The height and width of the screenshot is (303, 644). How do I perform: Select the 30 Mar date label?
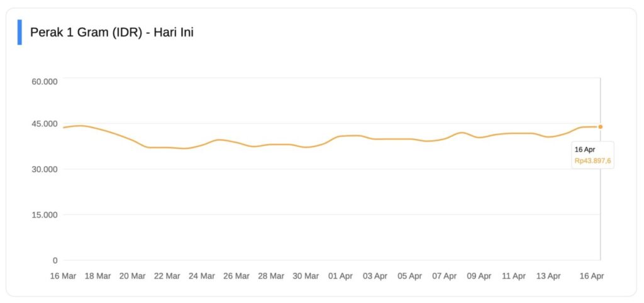pyautogui.click(x=306, y=276)
